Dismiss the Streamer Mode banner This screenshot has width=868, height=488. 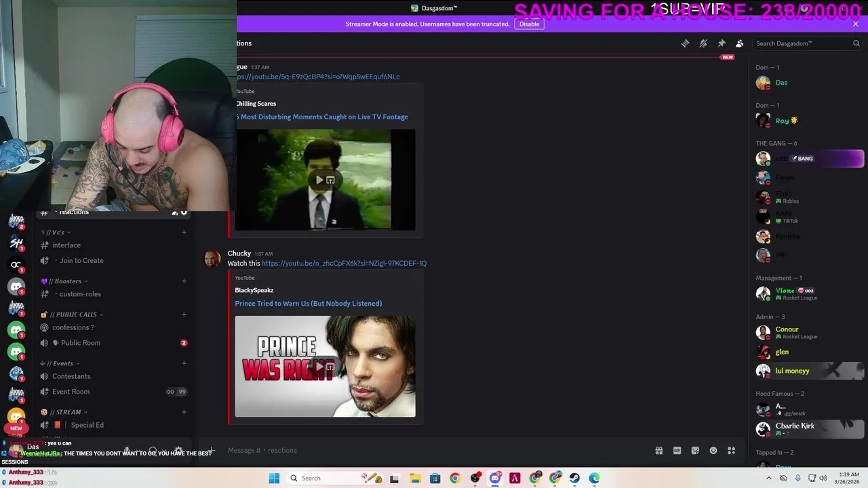(x=856, y=24)
